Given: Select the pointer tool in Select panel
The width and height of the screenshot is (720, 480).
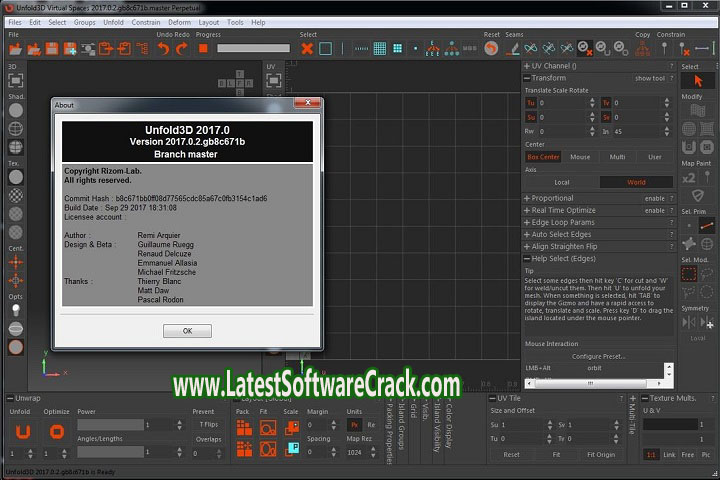Looking at the screenshot, I should pyautogui.click(x=698, y=81).
